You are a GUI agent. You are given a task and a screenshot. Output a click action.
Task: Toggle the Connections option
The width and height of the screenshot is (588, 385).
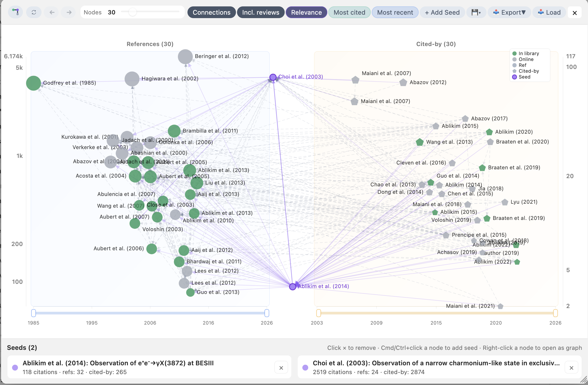(x=211, y=12)
